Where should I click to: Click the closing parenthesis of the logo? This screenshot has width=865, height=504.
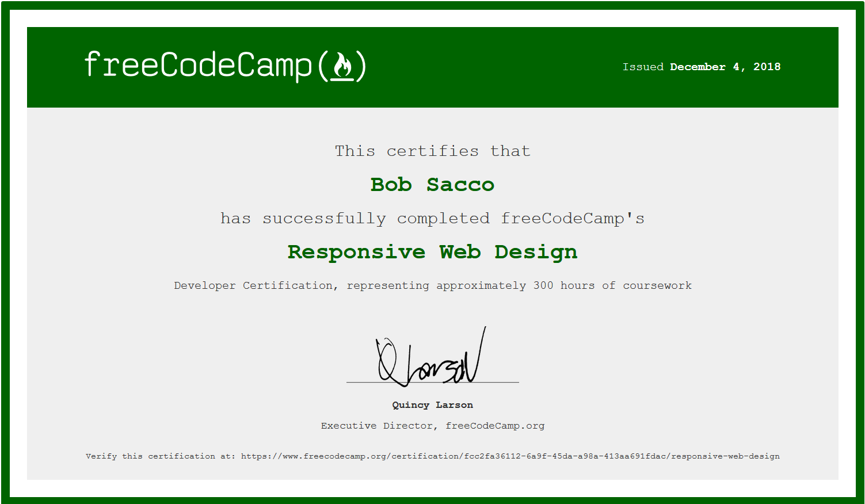click(x=361, y=66)
